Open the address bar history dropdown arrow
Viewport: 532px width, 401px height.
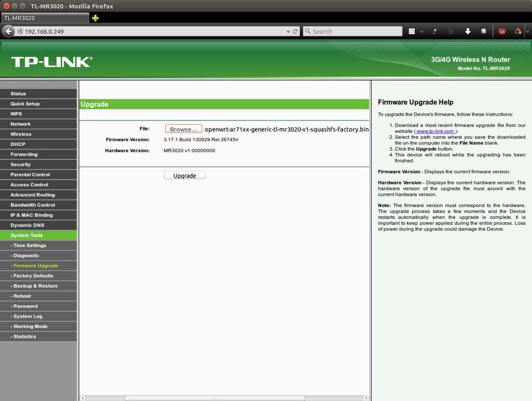pyautogui.click(x=288, y=32)
